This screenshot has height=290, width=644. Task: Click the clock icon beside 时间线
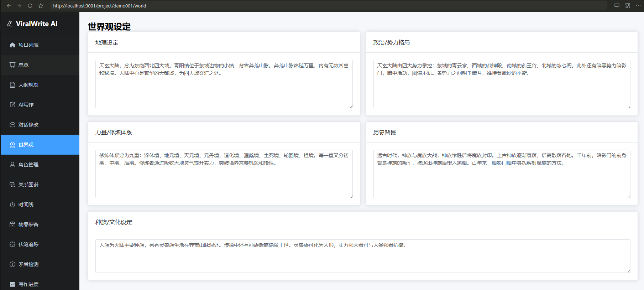12,204
